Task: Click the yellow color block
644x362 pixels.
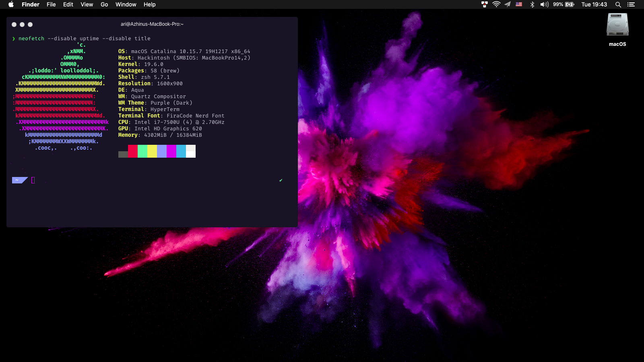Action: pyautogui.click(x=152, y=151)
